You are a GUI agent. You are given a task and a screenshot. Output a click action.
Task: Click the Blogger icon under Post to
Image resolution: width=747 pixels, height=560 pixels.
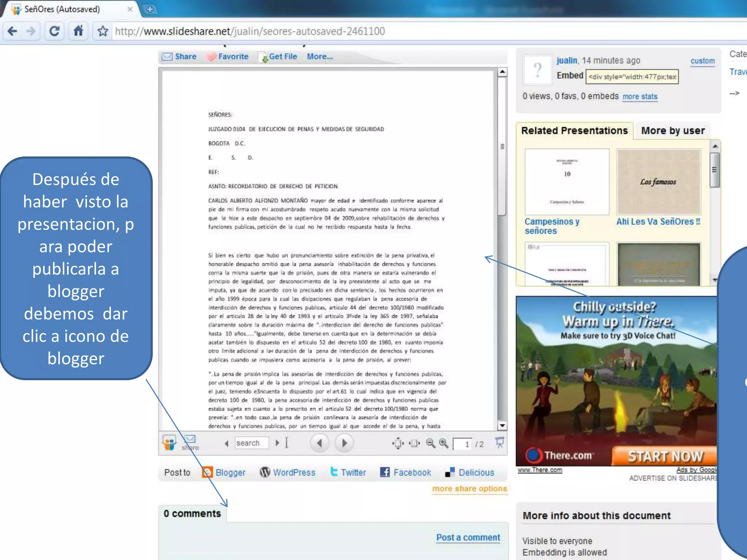207,472
